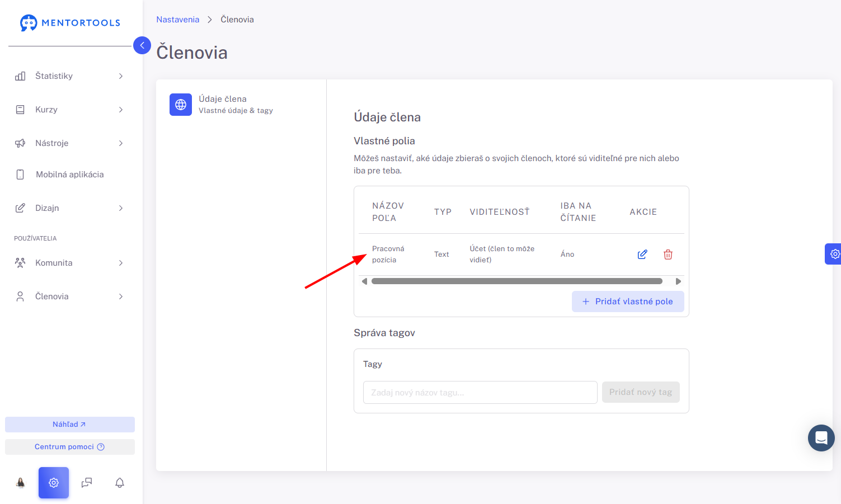The width and height of the screenshot is (841, 504).
Task: Open the support chat bubble widget
Action: pyautogui.click(x=821, y=438)
